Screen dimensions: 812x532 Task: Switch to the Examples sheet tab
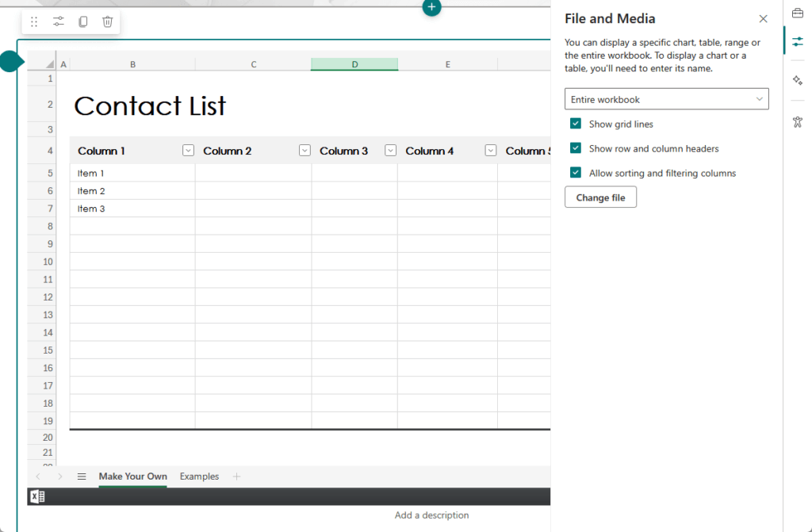(x=199, y=477)
